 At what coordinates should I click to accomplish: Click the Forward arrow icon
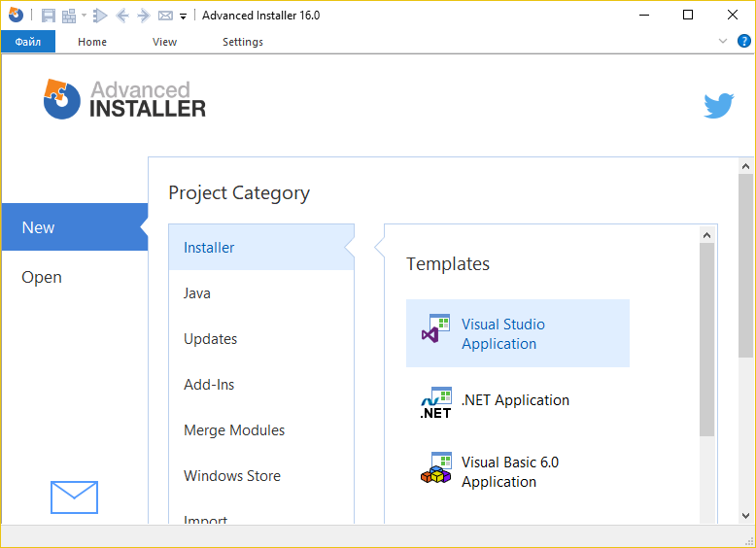click(144, 16)
